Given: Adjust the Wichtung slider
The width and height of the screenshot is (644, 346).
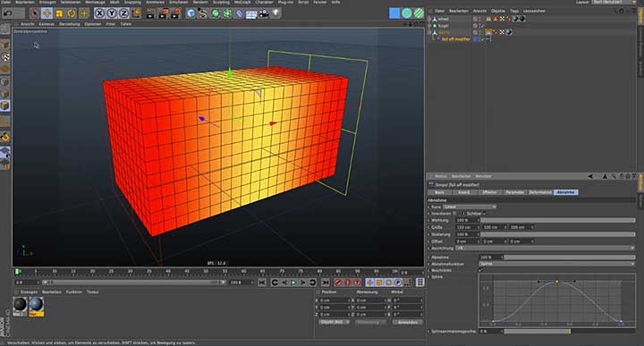Looking at the screenshot, I should 558,221.
